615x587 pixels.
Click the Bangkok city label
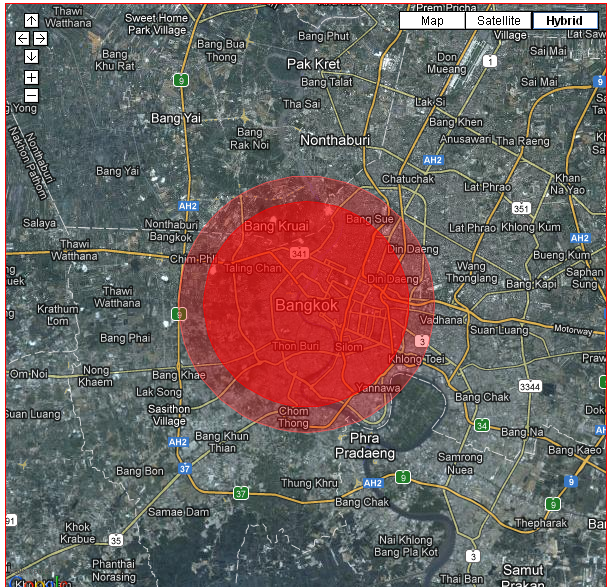[306, 305]
